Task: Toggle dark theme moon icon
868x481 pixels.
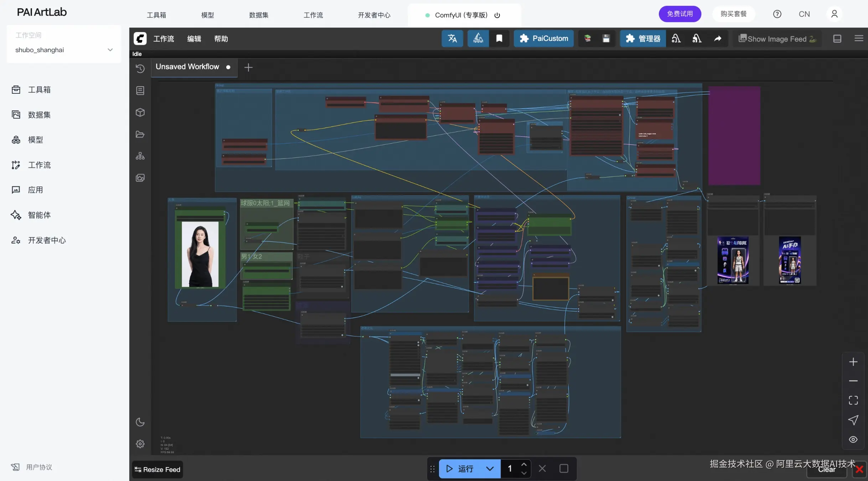Action: click(140, 422)
